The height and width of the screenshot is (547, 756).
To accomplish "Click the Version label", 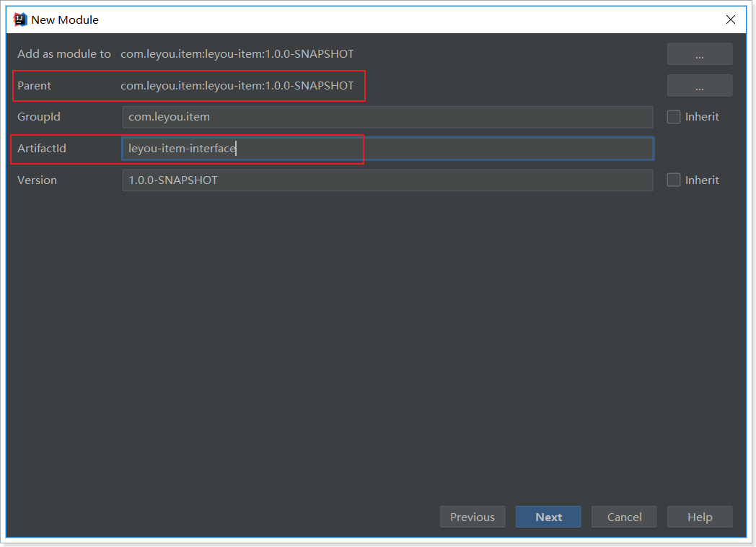I will point(37,180).
